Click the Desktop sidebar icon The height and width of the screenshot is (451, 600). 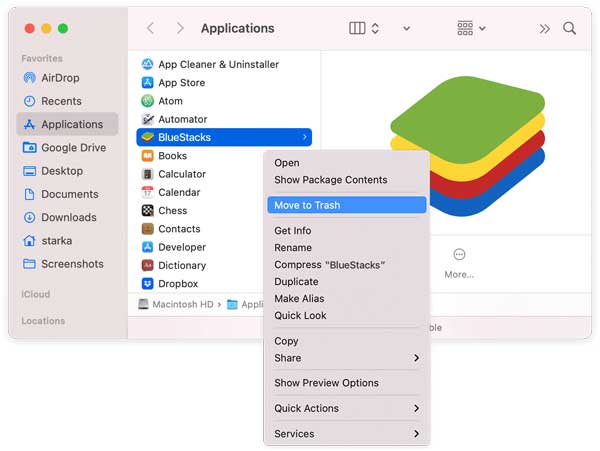click(x=29, y=171)
